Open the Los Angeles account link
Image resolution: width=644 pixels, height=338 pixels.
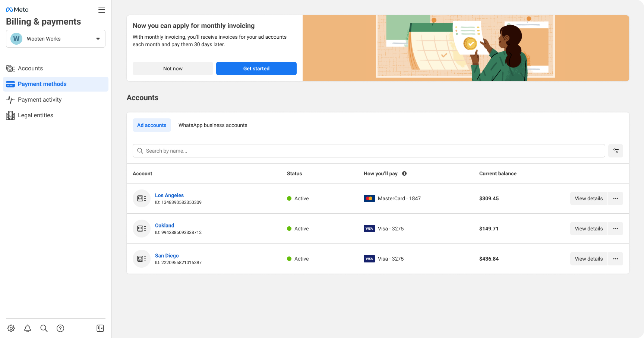pyautogui.click(x=169, y=195)
